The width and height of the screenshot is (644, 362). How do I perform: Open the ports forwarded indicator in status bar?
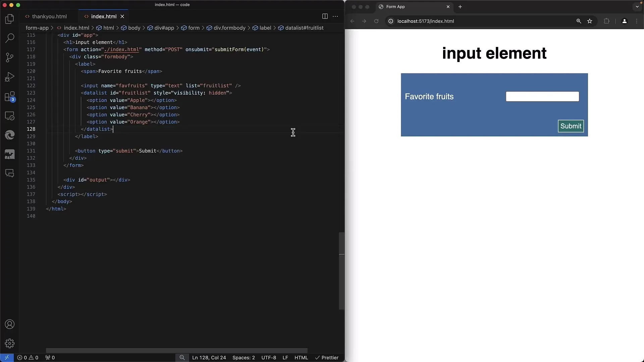pos(50,358)
